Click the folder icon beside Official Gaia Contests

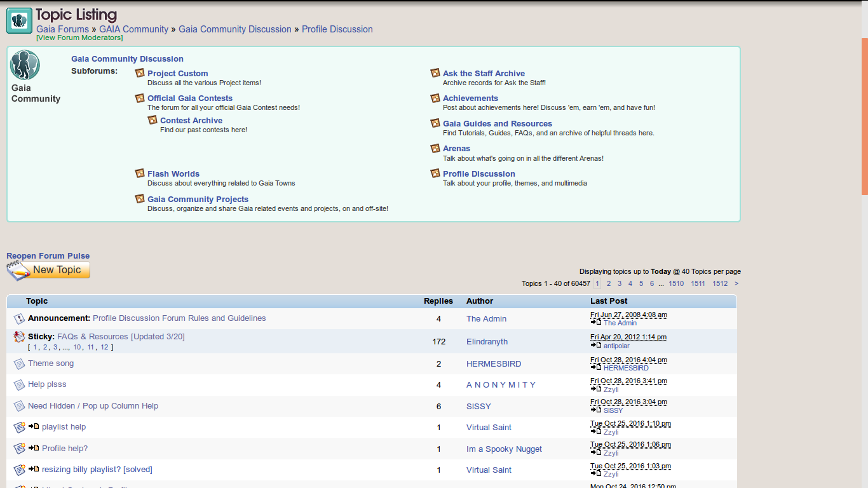(x=140, y=98)
